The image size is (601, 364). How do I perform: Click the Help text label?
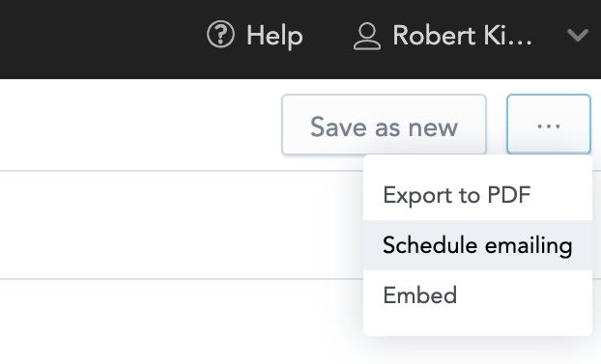coord(274,37)
